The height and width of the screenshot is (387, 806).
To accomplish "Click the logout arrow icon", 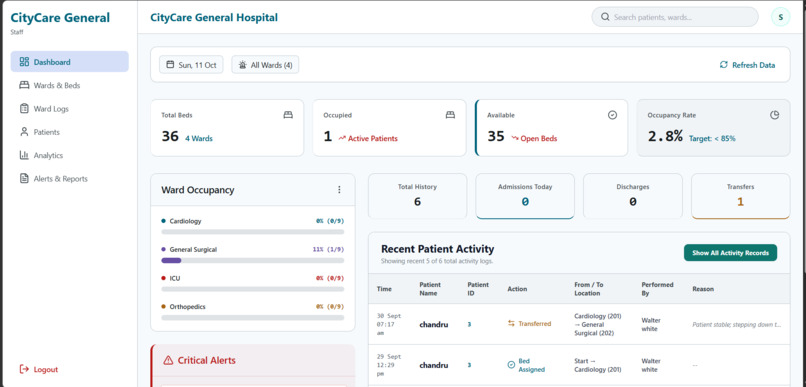I will (24, 369).
